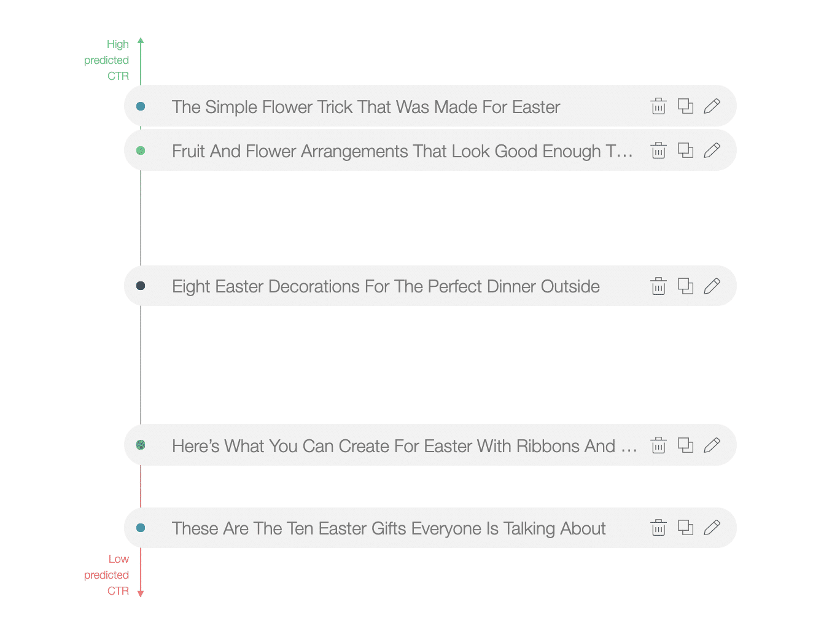Delete the Ribbons headline entry
Viewport: 840px width, 634px height.
tap(658, 445)
